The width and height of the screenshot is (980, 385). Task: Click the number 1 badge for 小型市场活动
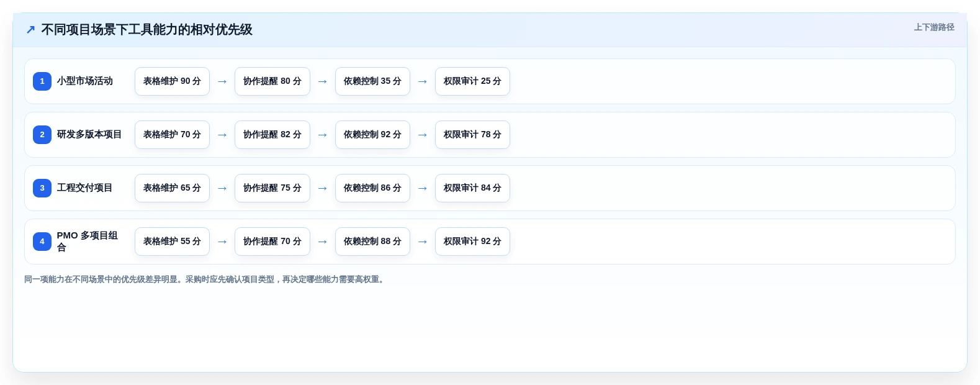pos(42,81)
